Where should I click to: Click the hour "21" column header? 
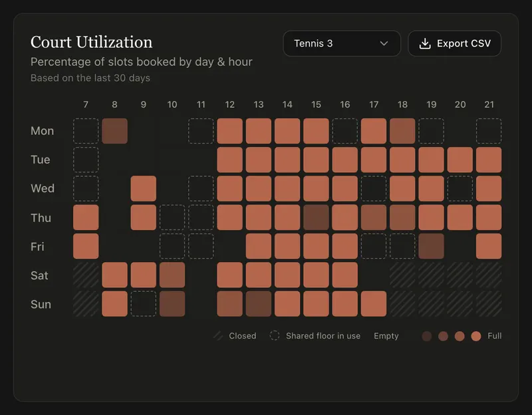(x=489, y=104)
